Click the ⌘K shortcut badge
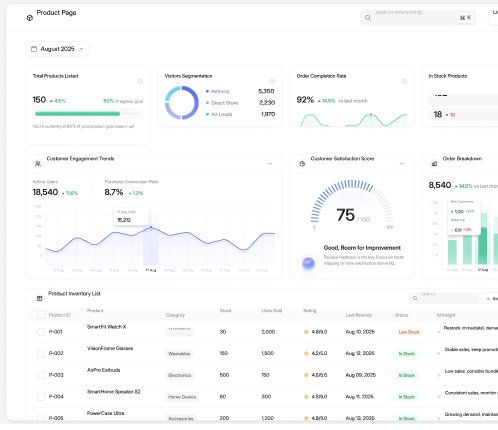Screen dimensions: 498x430 point(465,18)
